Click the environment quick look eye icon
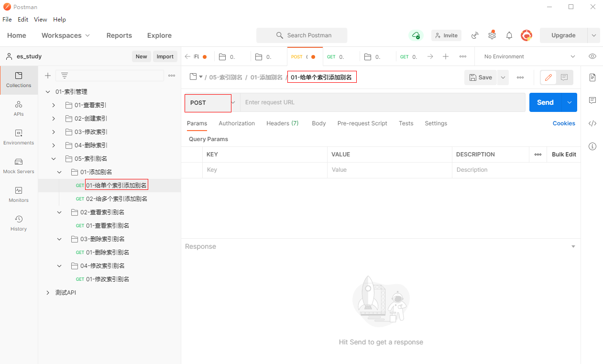603x364 pixels. (592, 56)
